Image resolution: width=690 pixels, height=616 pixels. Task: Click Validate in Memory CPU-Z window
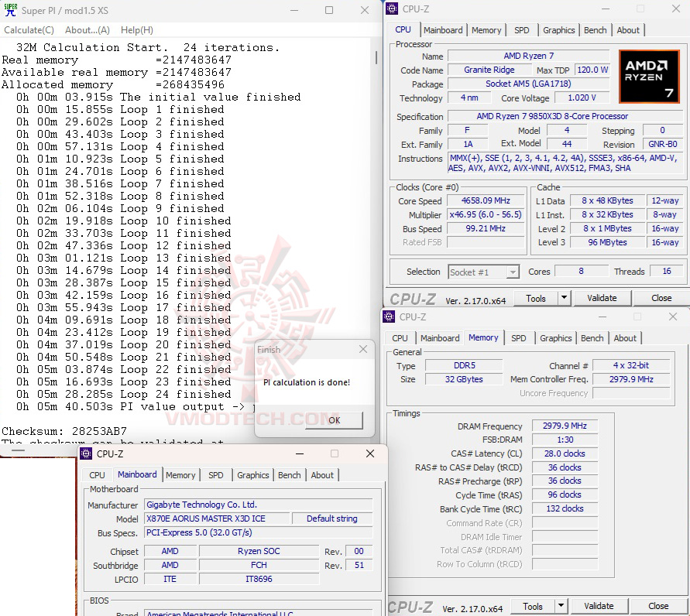[599, 606]
